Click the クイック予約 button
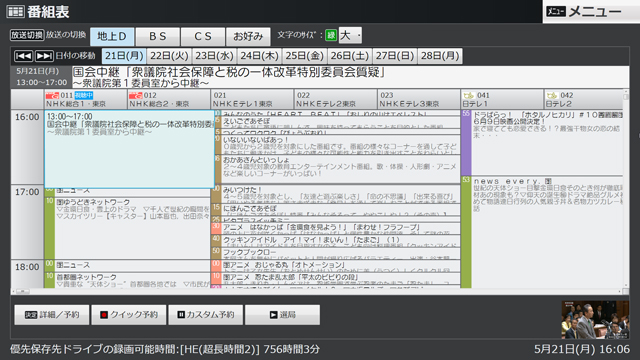 pos(129,315)
